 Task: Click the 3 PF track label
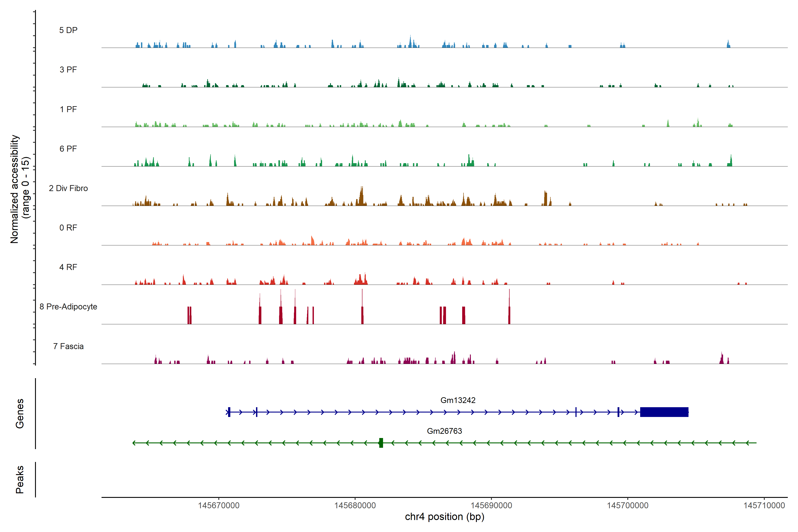[68, 70]
